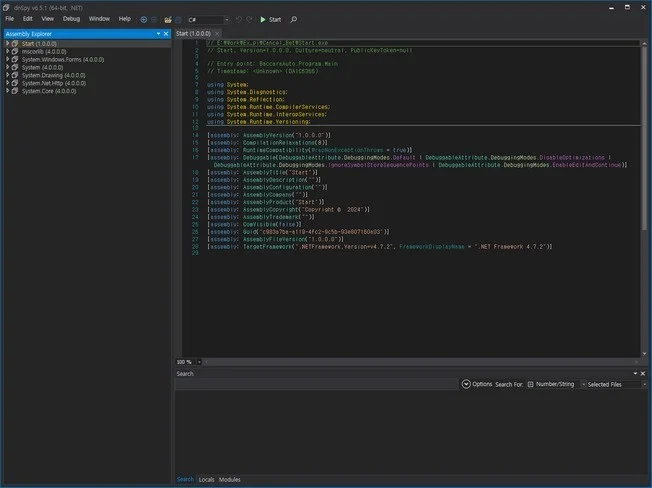Click the circular Options chevron icon

pyautogui.click(x=466, y=384)
